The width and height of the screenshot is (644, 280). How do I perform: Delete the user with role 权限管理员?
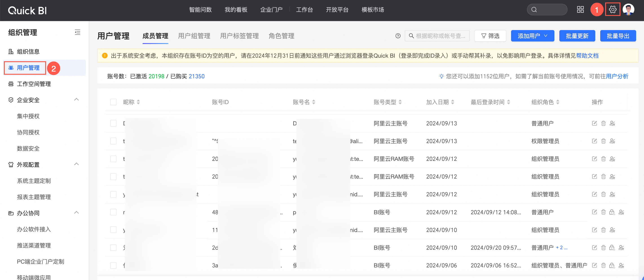(x=604, y=141)
